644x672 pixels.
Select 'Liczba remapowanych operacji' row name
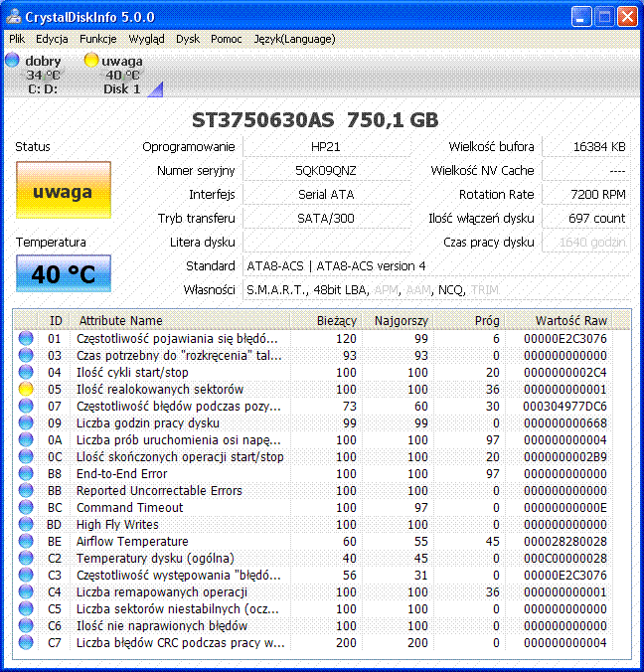162,591
